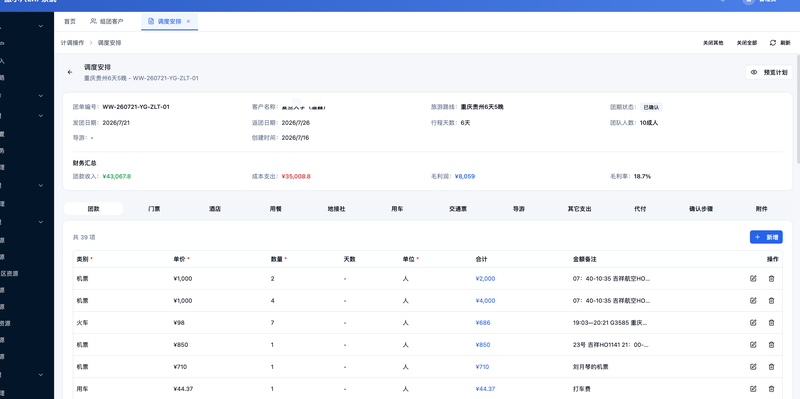Open the 附件 category tab

point(762,209)
